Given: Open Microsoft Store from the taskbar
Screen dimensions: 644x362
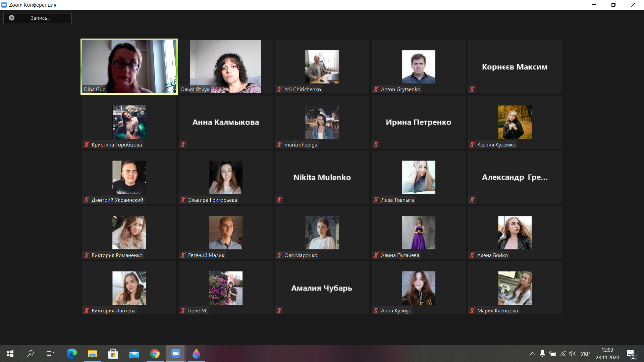Looking at the screenshot, I should click(113, 354).
